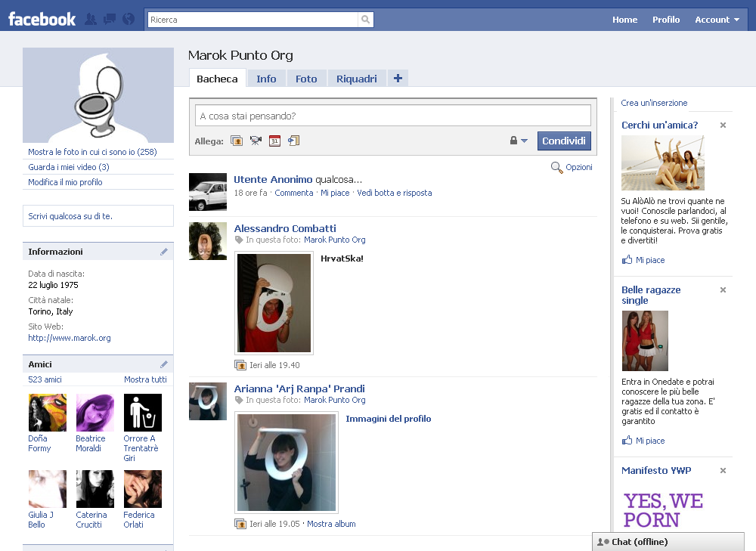Image resolution: width=756 pixels, height=551 pixels.
Task: Click photo icon beside Ieri alle 19.40
Action: 240,365
